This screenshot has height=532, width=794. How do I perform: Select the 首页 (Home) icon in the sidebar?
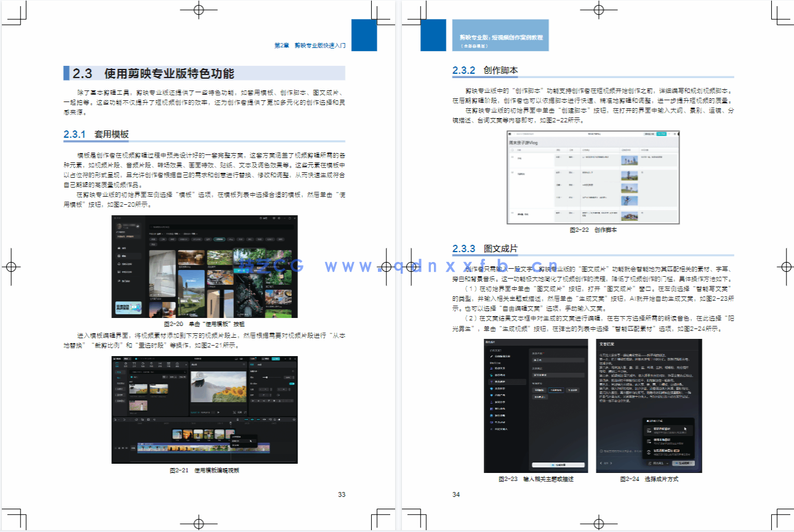pos(119,248)
